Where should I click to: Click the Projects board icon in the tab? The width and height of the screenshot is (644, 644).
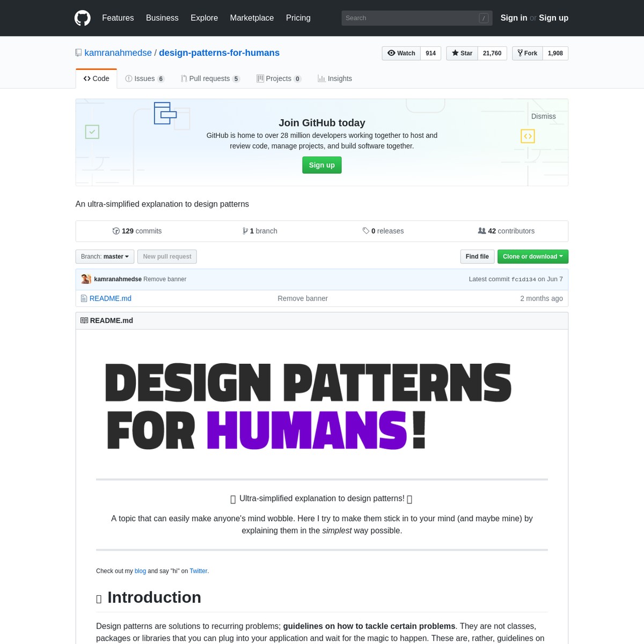click(260, 78)
